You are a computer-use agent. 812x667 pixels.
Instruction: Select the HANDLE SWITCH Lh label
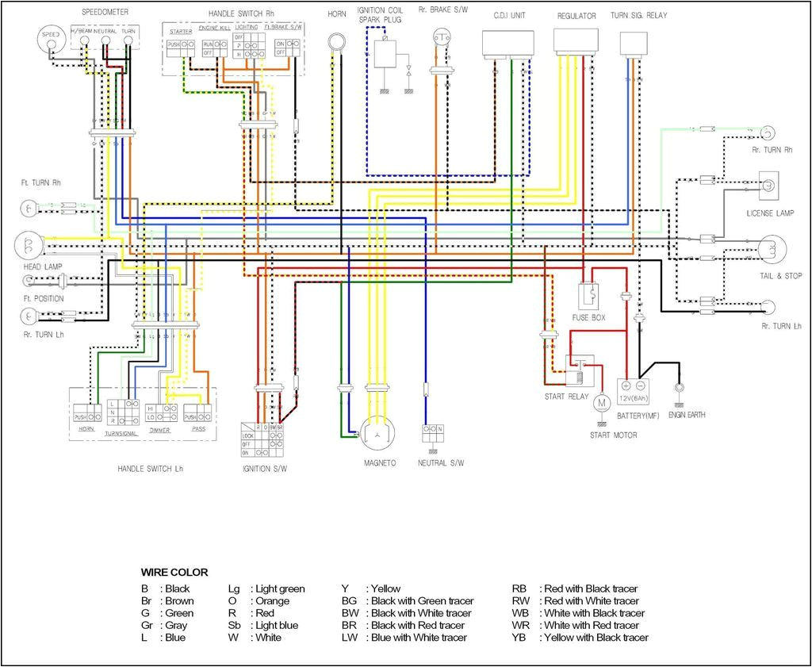pos(151,469)
